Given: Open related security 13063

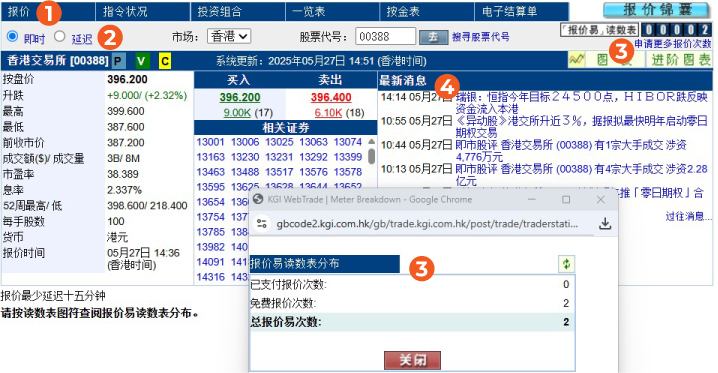Looking at the screenshot, I should click(313, 142).
